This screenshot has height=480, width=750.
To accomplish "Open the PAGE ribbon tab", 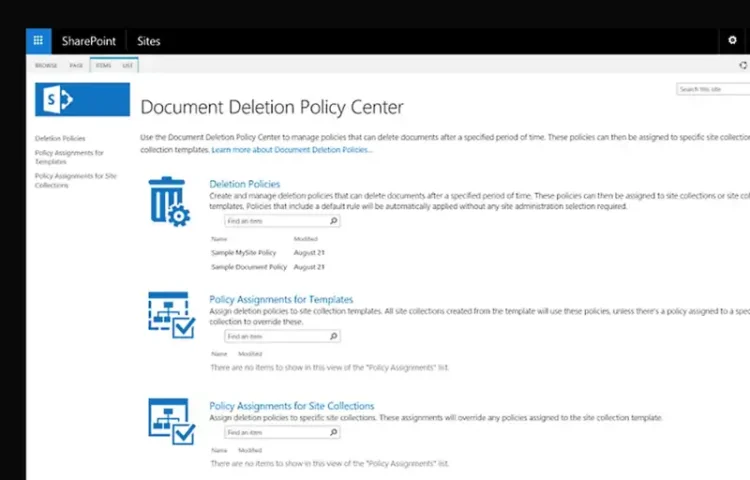I will pos(76,65).
